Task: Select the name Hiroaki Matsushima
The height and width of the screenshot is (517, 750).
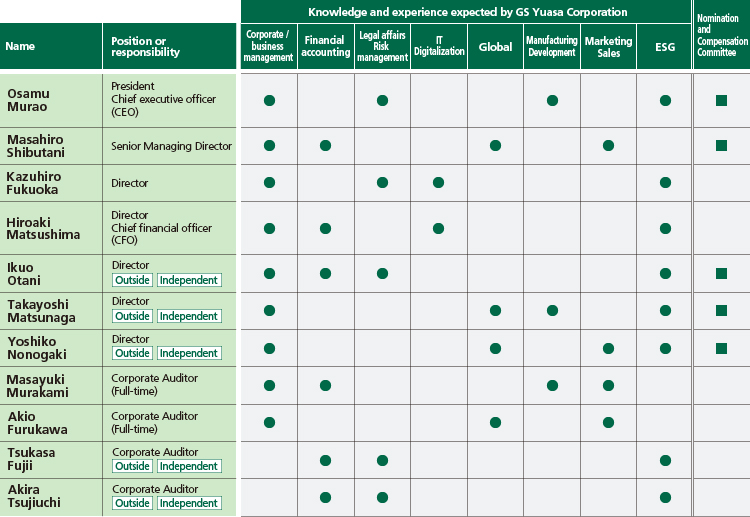Action: 43,228
